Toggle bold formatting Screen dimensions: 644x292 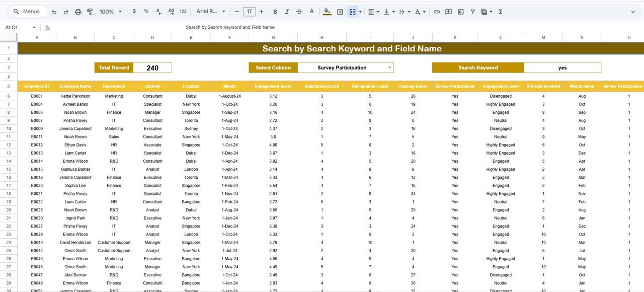[275, 11]
